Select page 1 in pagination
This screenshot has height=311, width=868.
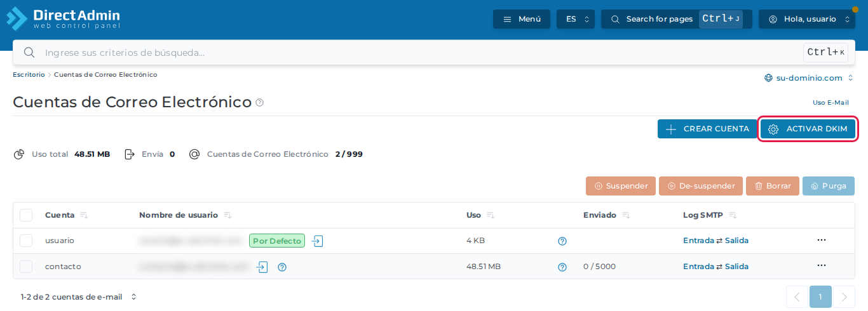pos(820,296)
